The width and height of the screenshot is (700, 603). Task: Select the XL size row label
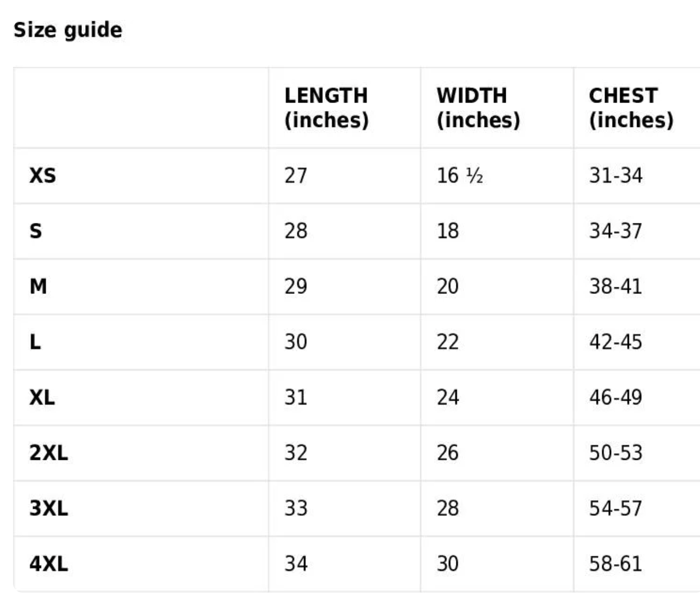point(42,397)
